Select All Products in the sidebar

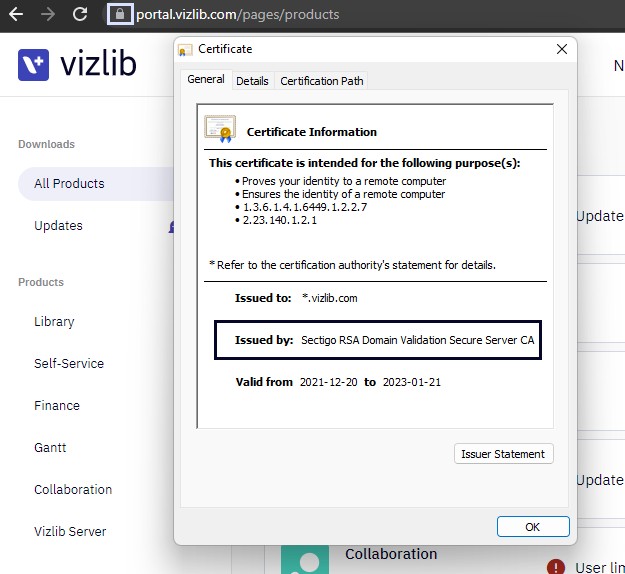point(96,184)
